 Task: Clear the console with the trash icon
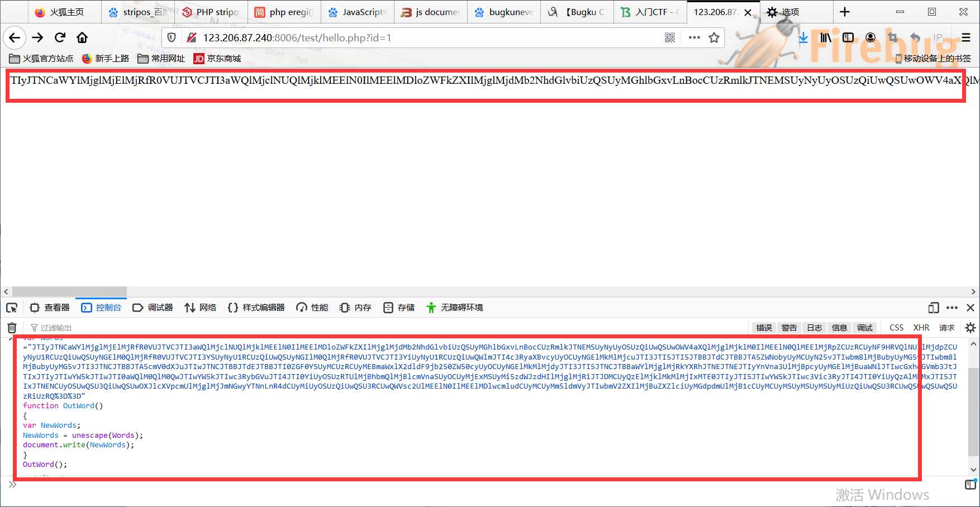[12, 328]
